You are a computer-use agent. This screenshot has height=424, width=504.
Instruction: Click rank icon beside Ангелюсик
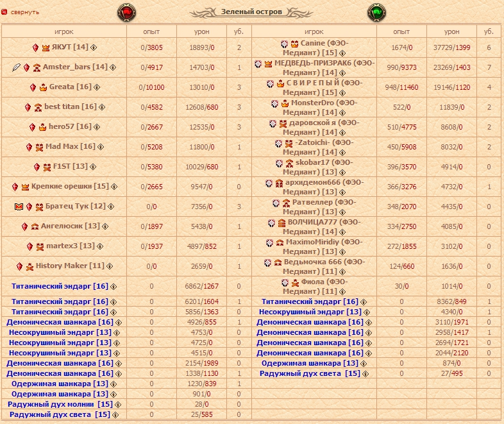tap(35, 227)
